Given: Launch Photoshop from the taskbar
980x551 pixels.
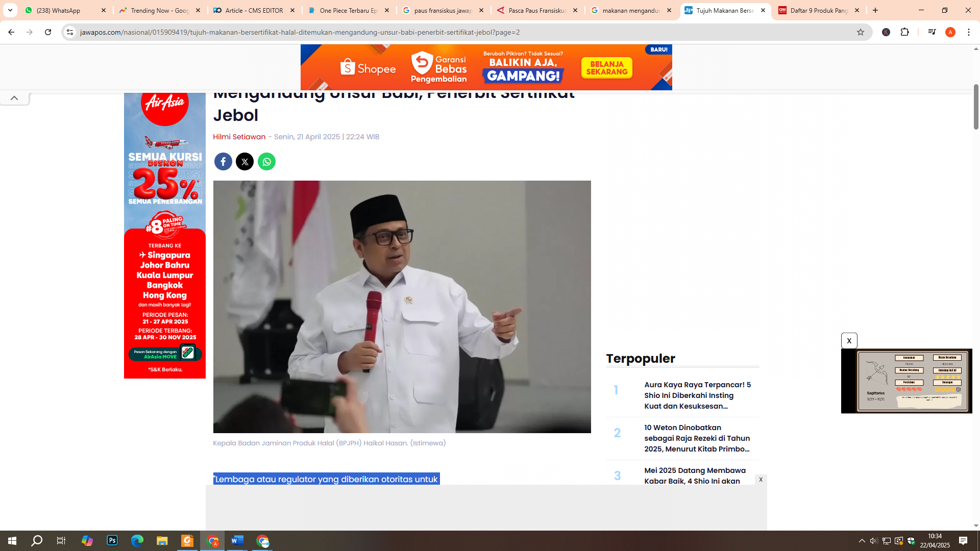Looking at the screenshot, I should (x=112, y=541).
